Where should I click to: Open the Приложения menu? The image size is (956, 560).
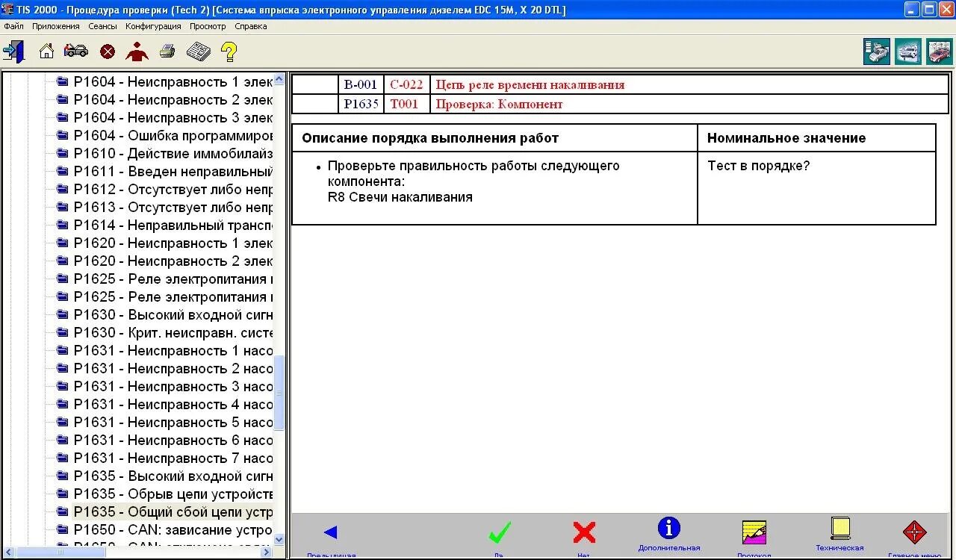click(55, 26)
